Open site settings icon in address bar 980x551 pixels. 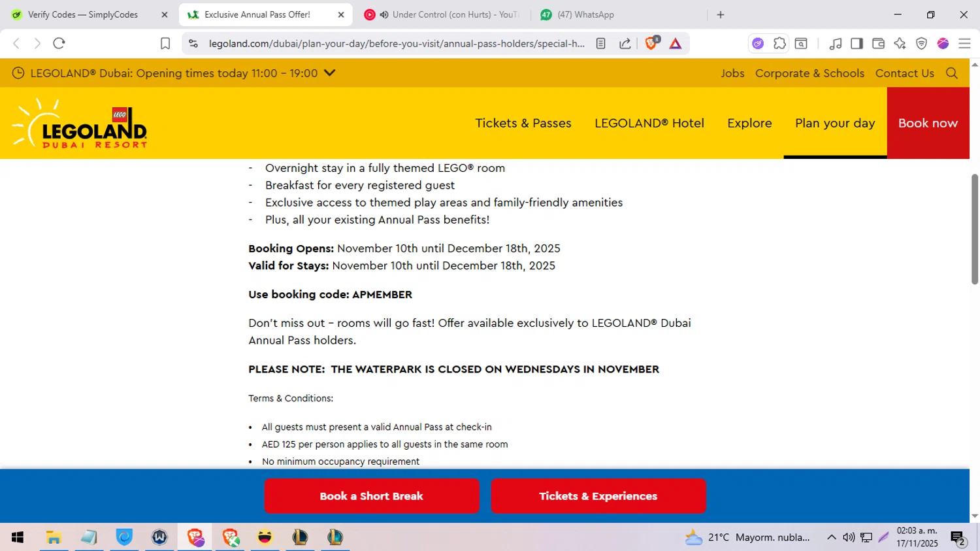(x=193, y=44)
